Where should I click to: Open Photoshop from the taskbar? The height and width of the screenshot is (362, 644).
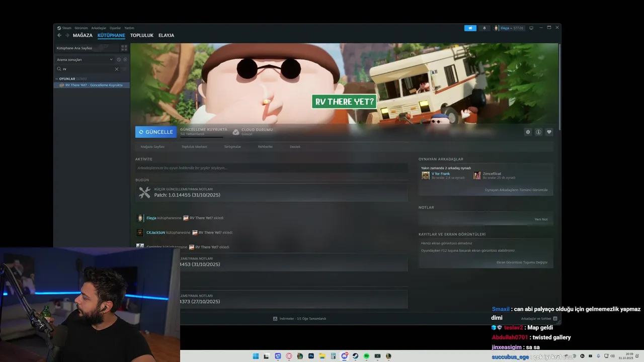[x=311, y=356]
